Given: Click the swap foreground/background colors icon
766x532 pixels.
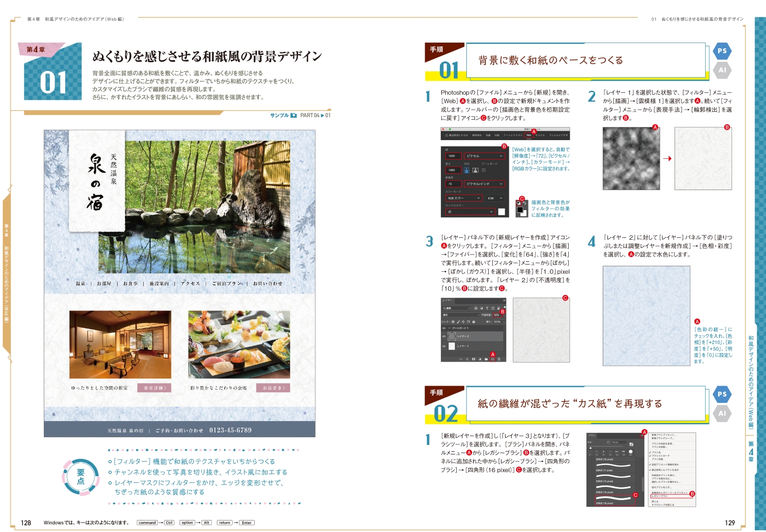Looking at the screenshot, I should [524, 203].
